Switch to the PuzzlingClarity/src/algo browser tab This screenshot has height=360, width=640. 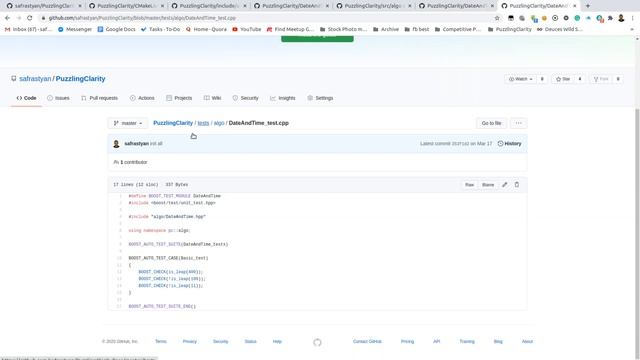point(374,6)
